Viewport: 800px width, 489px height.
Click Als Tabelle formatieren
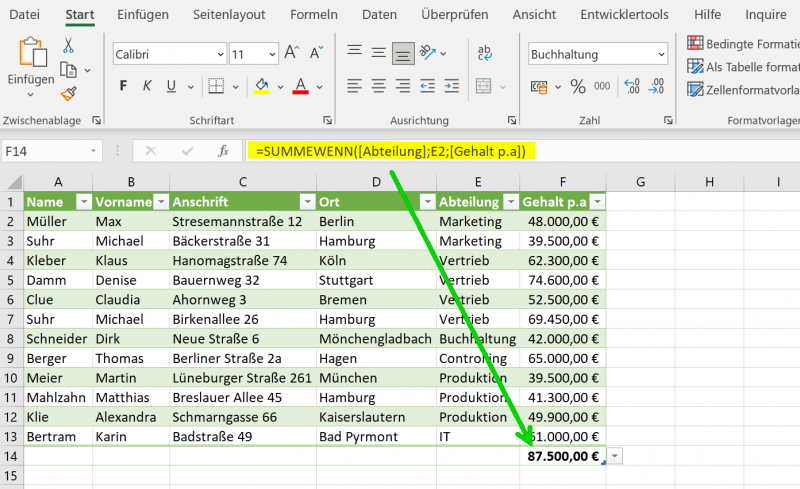pos(743,67)
